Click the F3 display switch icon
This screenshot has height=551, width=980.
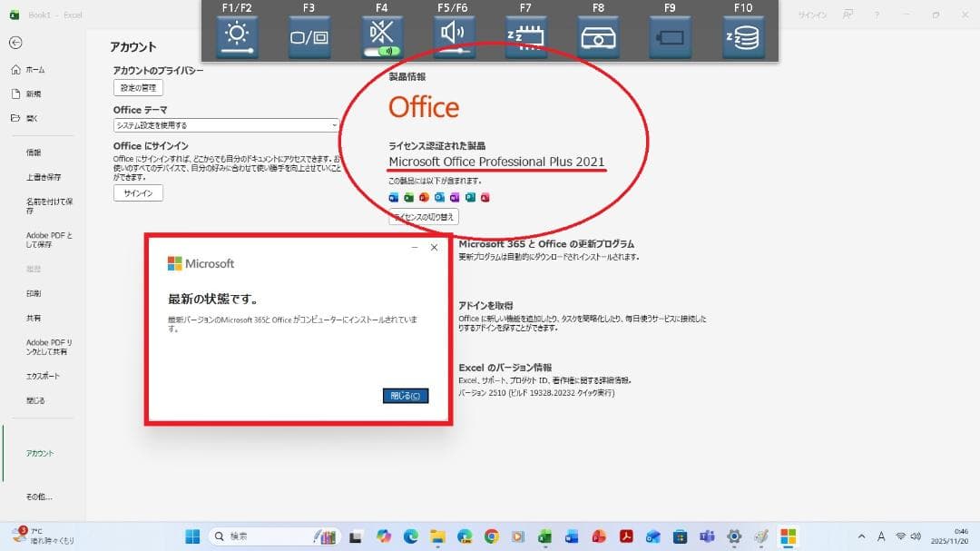click(x=309, y=37)
